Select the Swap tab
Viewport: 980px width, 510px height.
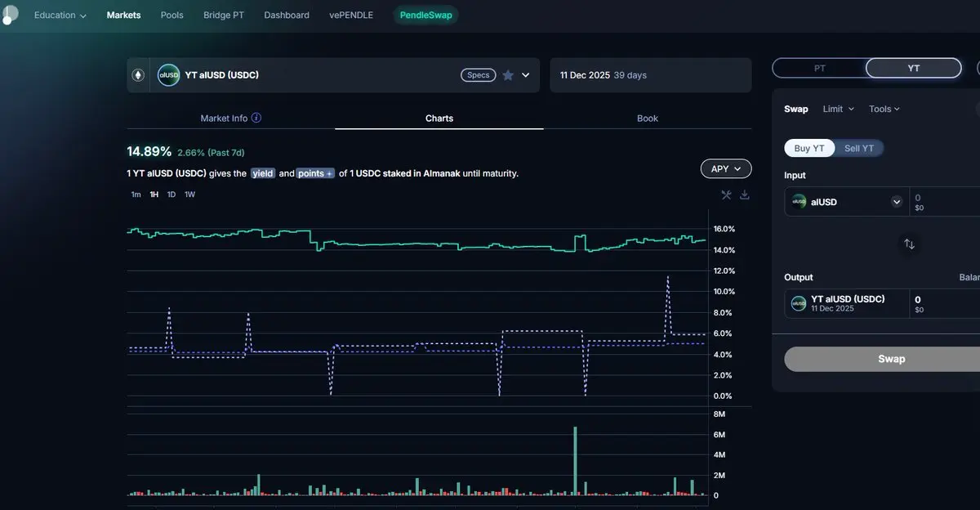pos(796,109)
